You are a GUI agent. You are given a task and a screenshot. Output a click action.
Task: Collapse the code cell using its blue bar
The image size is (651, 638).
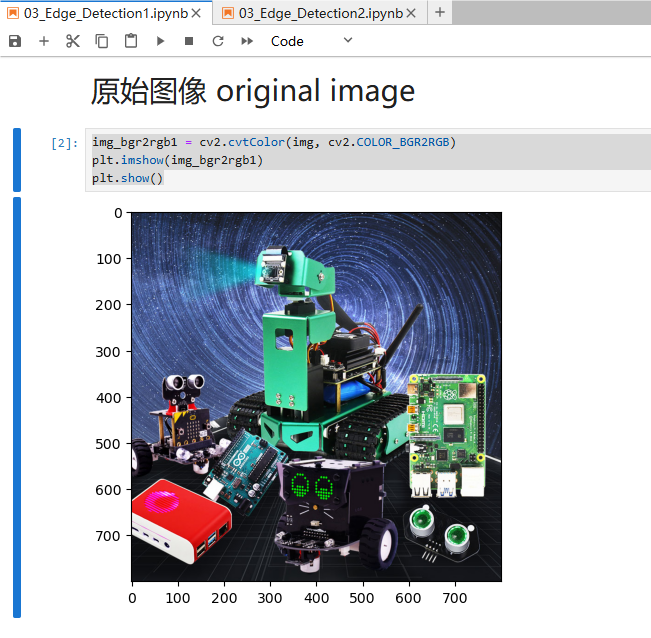(x=17, y=160)
